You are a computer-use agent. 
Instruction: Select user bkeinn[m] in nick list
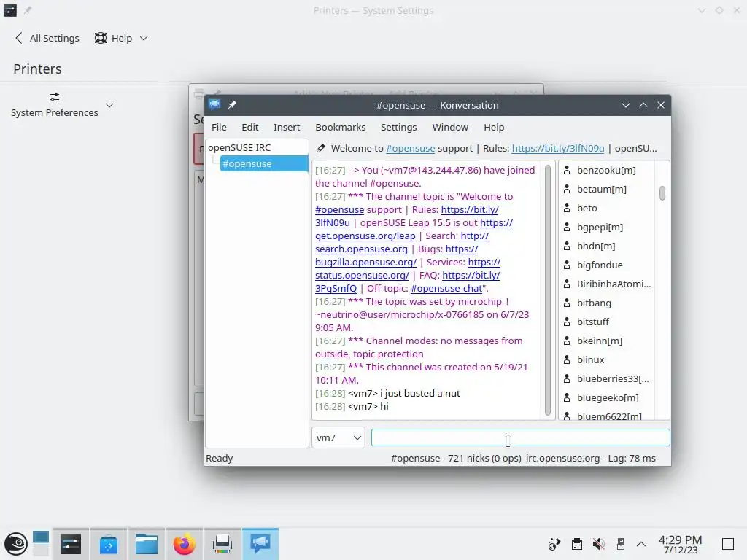(x=600, y=341)
